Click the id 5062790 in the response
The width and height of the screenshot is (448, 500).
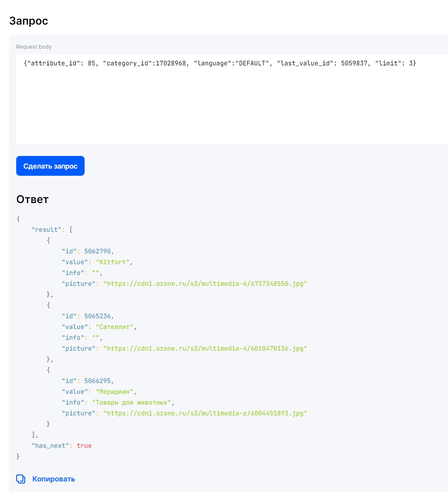tap(99, 251)
